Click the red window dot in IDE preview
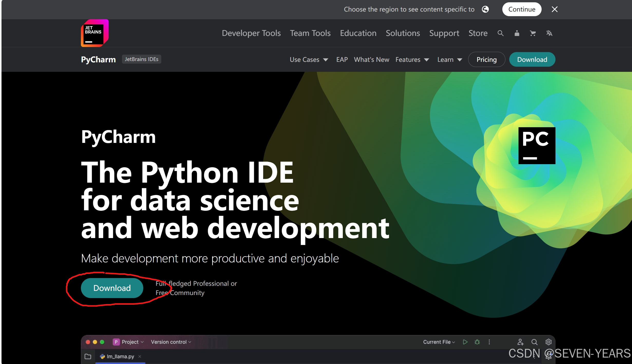The image size is (632, 364). 88,342
